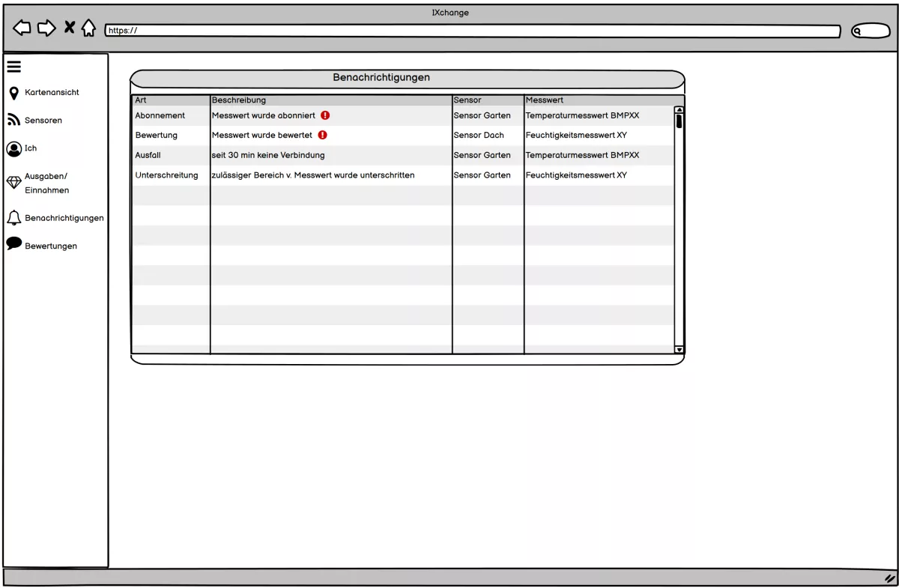
Task: Click the browser forward arrow
Action: pyautogui.click(x=46, y=28)
